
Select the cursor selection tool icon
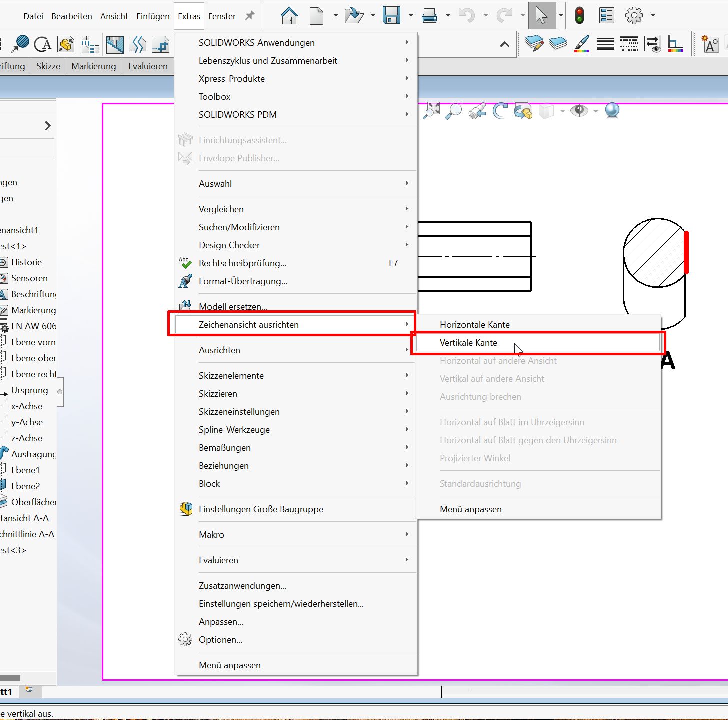[542, 16]
